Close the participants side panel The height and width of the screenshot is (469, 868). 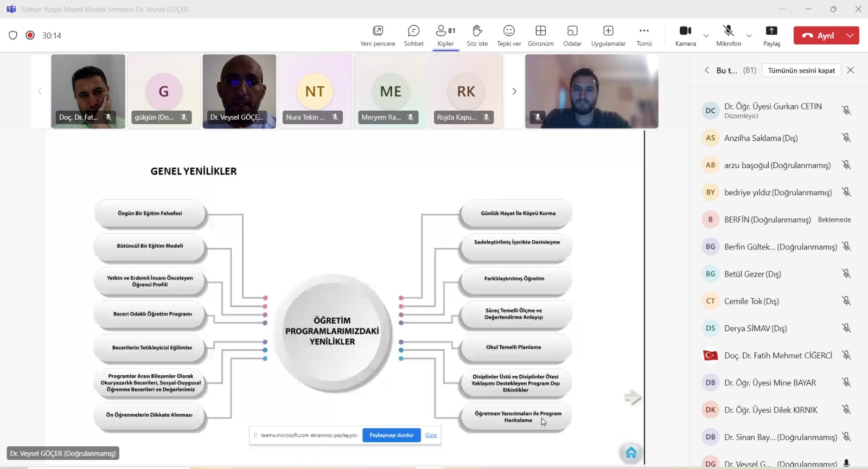coord(851,70)
